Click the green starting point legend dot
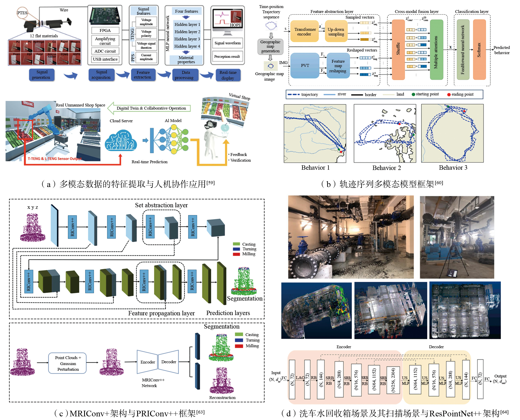This screenshot has height=420, width=520. click(413, 94)
